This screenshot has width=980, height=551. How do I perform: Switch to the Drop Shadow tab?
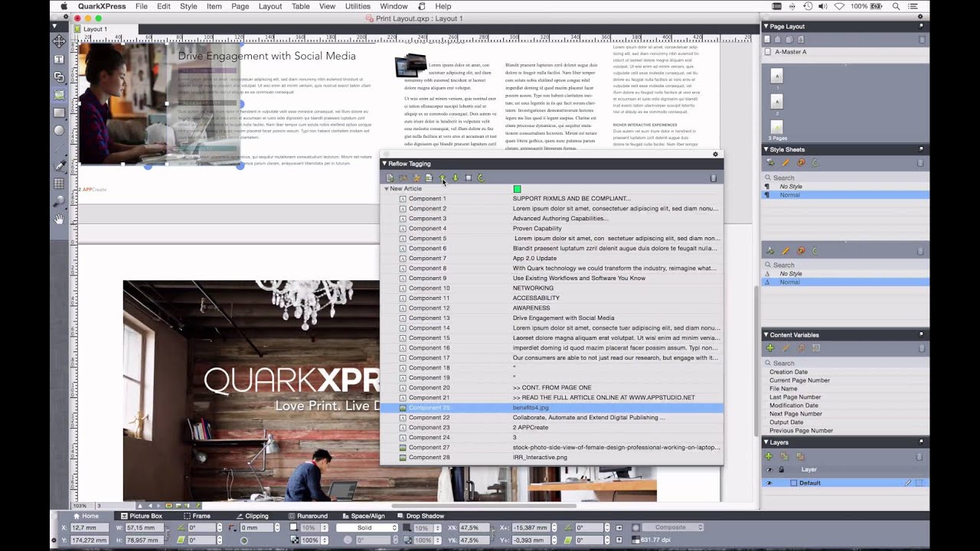click(x=420, y=516)
